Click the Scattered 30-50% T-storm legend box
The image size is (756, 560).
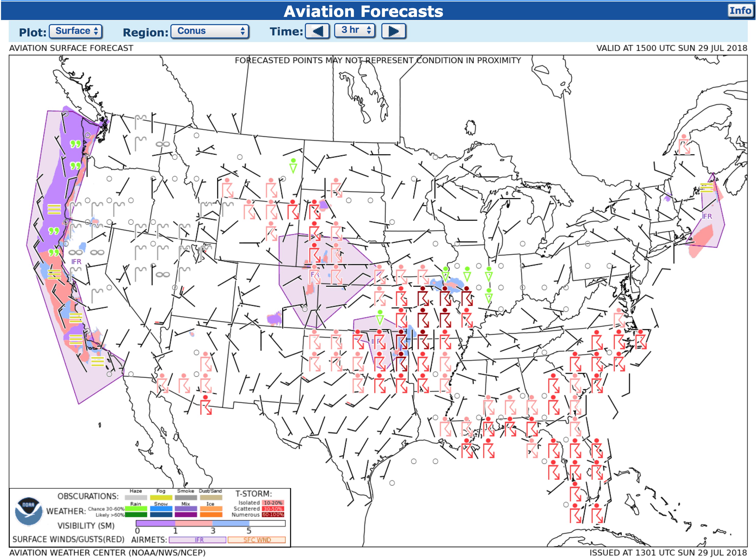point(273,509)
